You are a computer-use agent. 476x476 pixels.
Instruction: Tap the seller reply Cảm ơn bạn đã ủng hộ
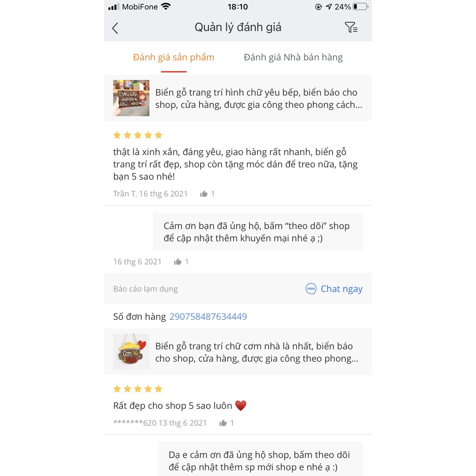258,232
